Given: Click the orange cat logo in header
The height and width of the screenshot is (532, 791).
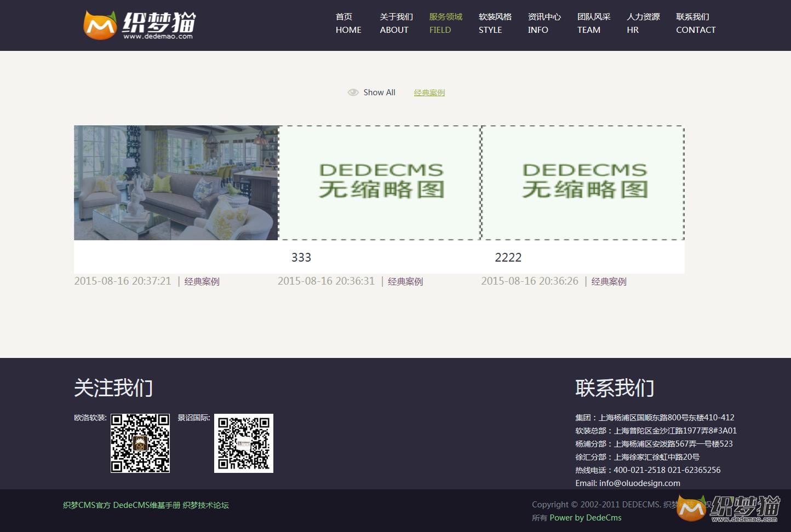Looking at the screenshot, I should click(100, 26).
